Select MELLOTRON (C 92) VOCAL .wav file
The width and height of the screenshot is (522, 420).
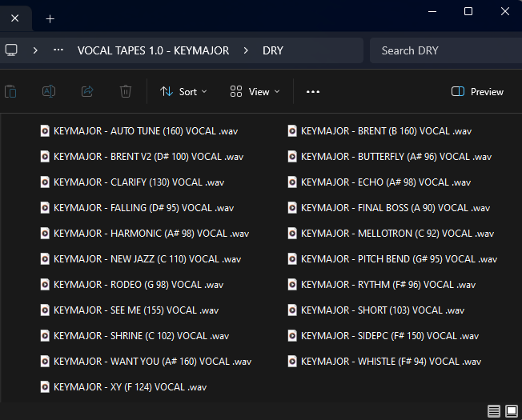(x=391, y=234)
